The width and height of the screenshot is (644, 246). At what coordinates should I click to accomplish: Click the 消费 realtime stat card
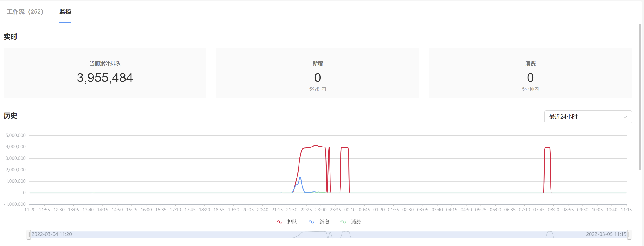click(530, 73)
